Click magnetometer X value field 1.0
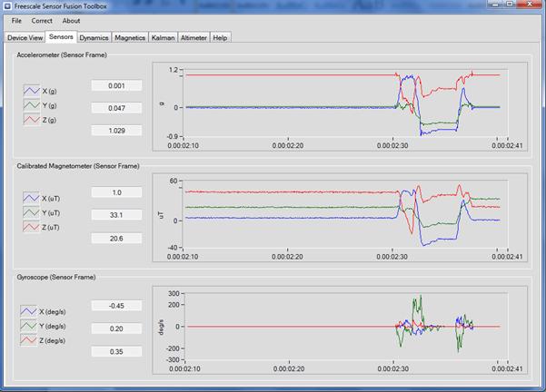 pos(116,192)
